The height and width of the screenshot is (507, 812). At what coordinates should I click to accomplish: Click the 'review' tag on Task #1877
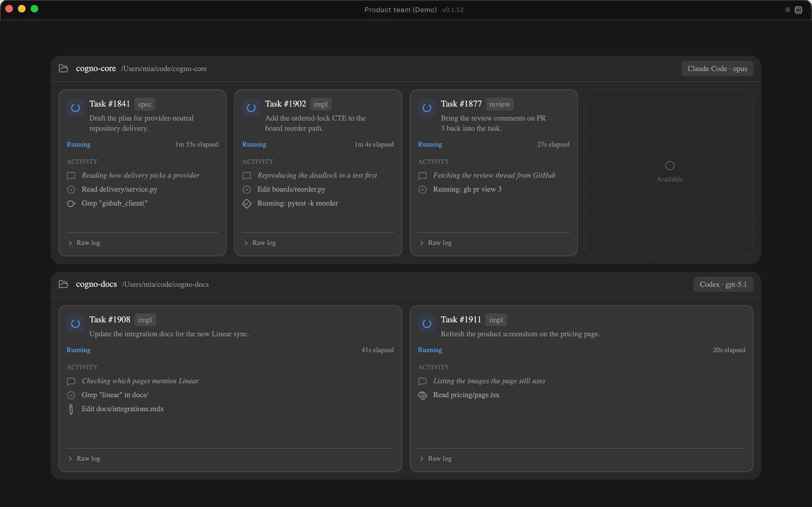500,104
